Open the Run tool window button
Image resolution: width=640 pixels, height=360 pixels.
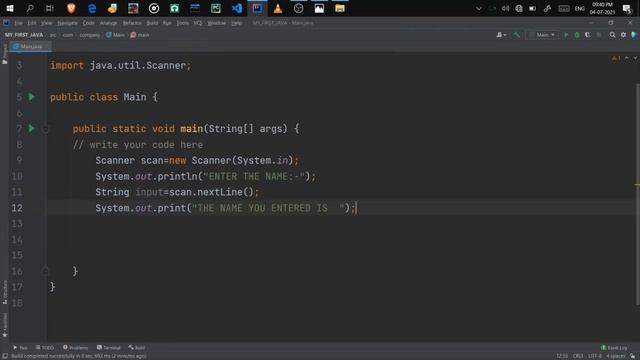tap(20, 348)
